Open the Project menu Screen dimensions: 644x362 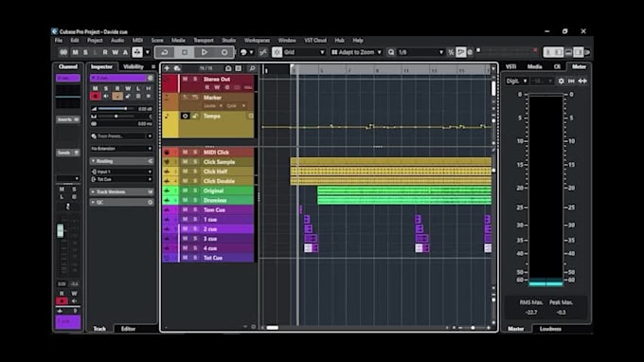(95, 40)
